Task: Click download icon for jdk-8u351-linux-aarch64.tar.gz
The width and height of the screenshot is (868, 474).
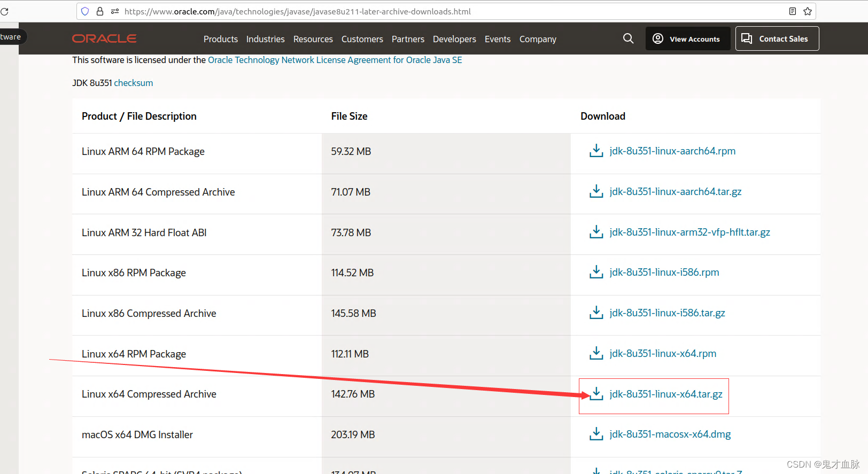Action: [x=596, y=191]
